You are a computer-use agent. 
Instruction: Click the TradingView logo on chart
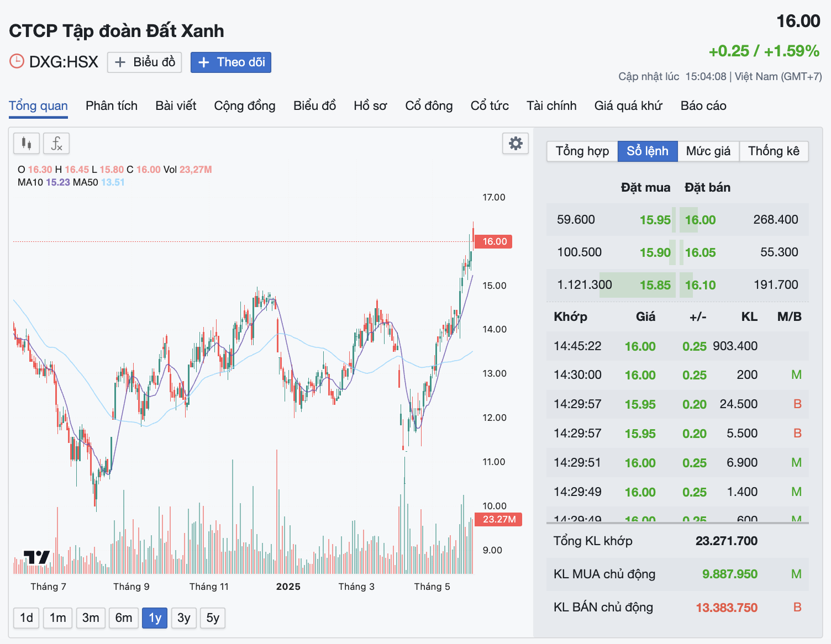36,557
